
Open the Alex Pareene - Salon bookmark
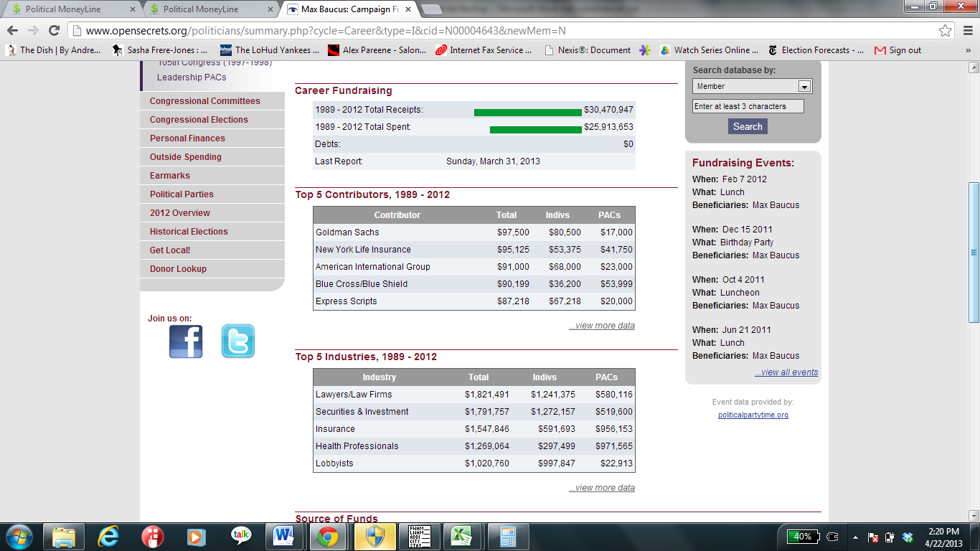point(377,50)
